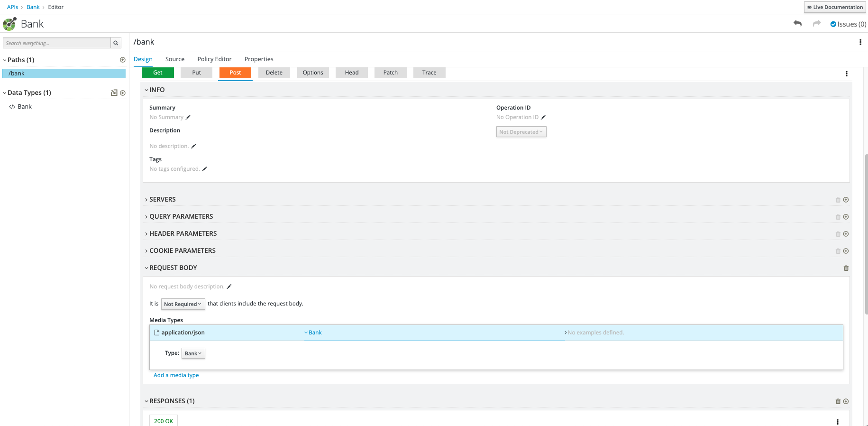
Task: Open the Not Deprecated dropdown
Action: pos(521,132)
